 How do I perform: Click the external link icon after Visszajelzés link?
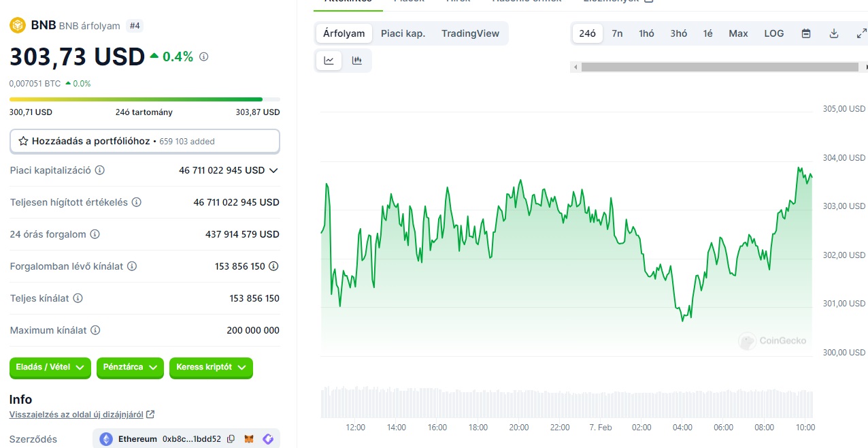[150, 414]
